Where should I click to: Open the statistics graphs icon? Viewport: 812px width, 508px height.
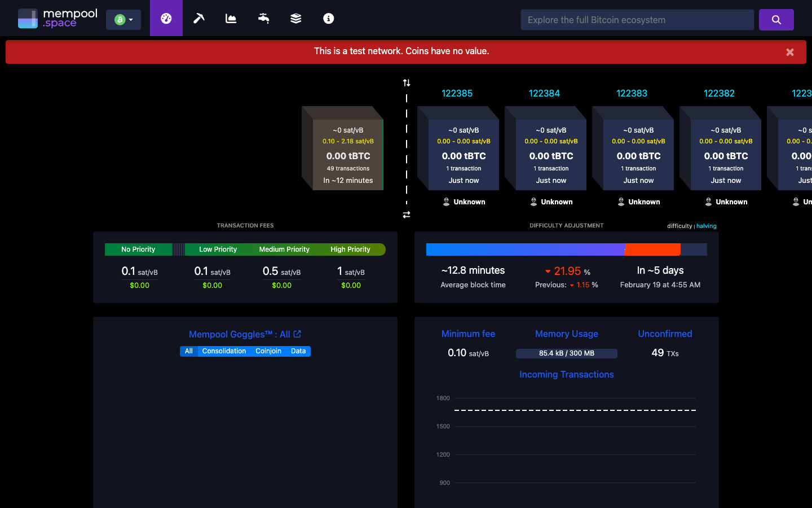(x=231, y=18)
